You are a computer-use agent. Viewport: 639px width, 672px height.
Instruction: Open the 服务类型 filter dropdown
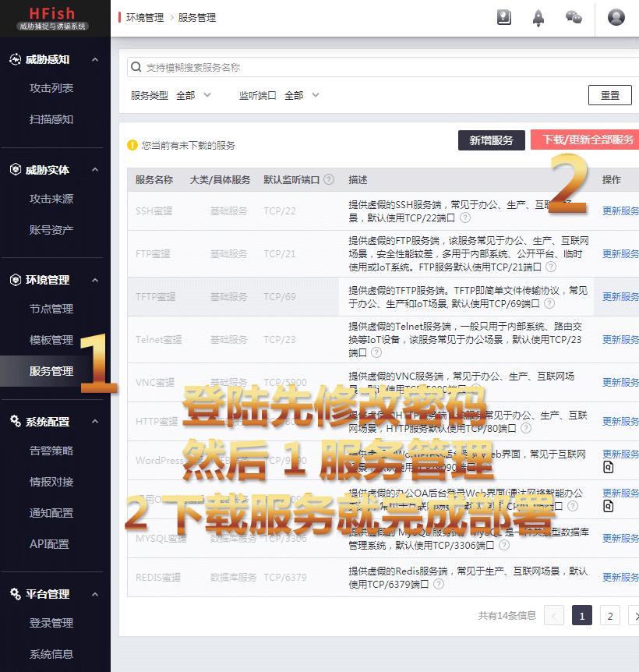pyautogui.click(x=193, y=95)
